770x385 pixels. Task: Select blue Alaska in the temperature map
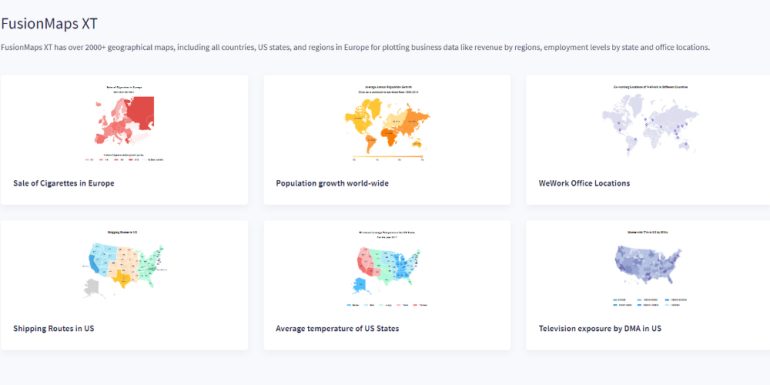360,285
